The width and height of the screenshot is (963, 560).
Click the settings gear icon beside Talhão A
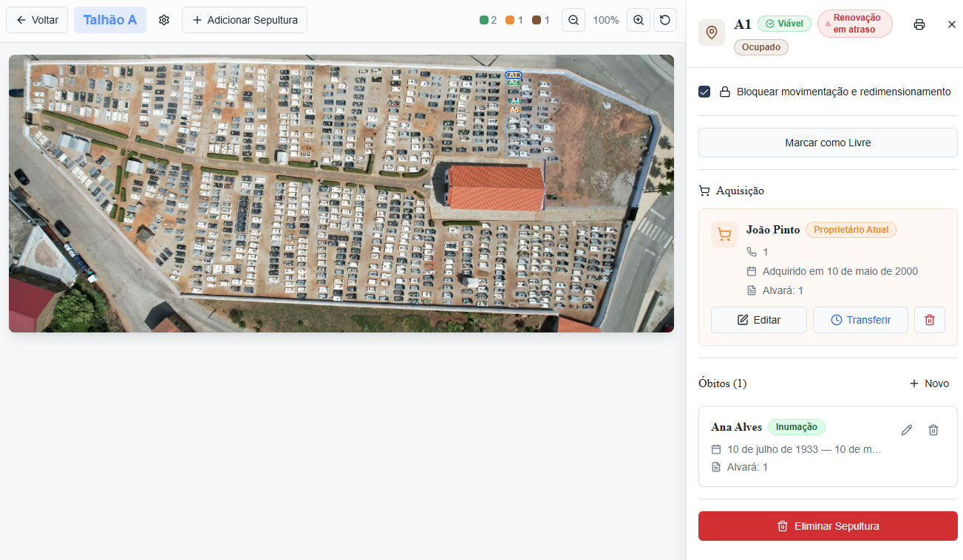pos(164,20)
